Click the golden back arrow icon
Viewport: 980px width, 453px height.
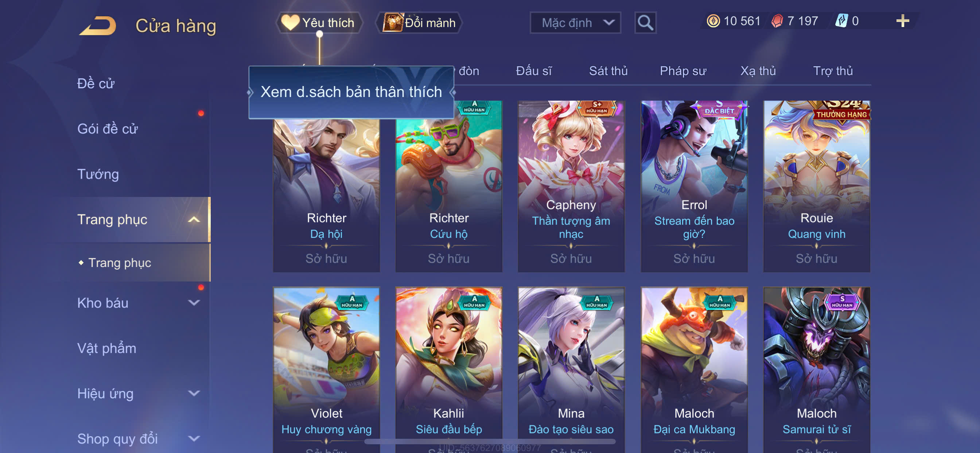(x=98, y=26)
